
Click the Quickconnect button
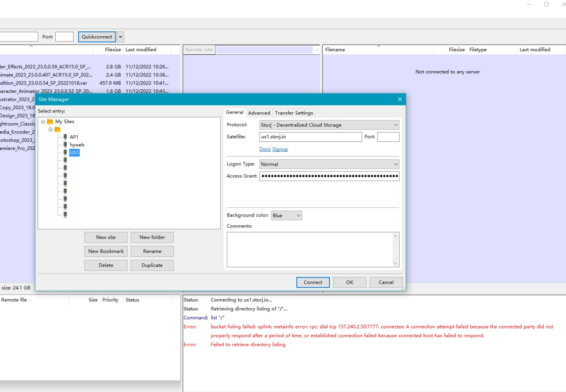[97, 37]
